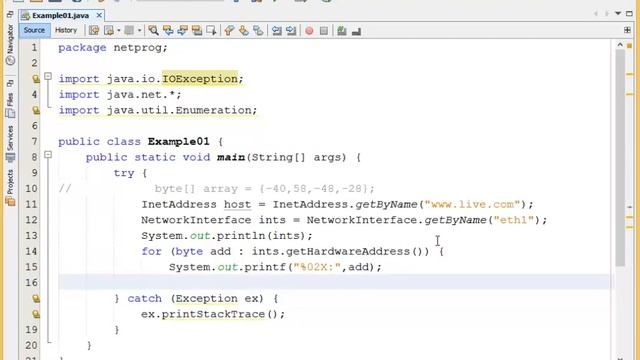The height and width of the screenshot is (360, 640).
Task: Start Macro Recording red button
Action: [x=309, y=31]
